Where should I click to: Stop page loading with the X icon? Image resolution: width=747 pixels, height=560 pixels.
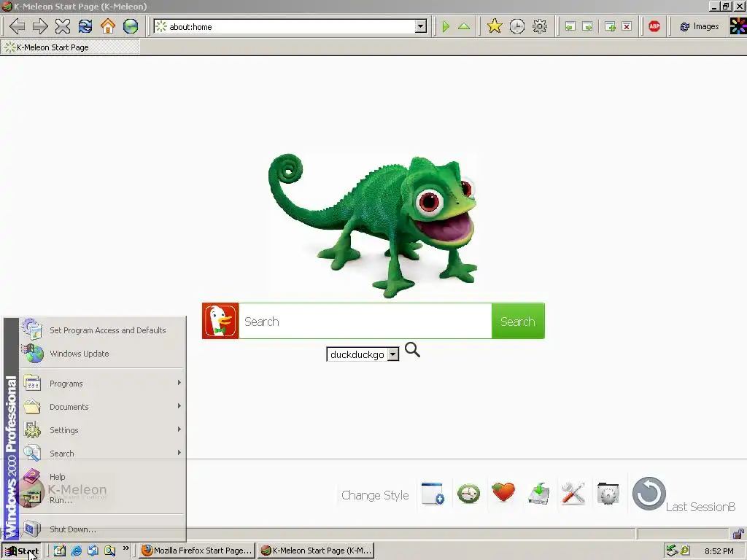click(63, 26)
